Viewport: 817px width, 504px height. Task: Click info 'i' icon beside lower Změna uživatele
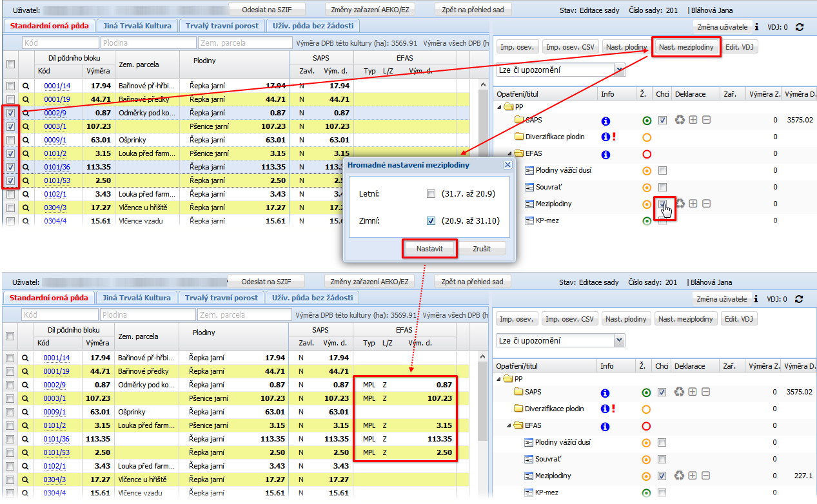pyautogui.click(x=756, y=299)
